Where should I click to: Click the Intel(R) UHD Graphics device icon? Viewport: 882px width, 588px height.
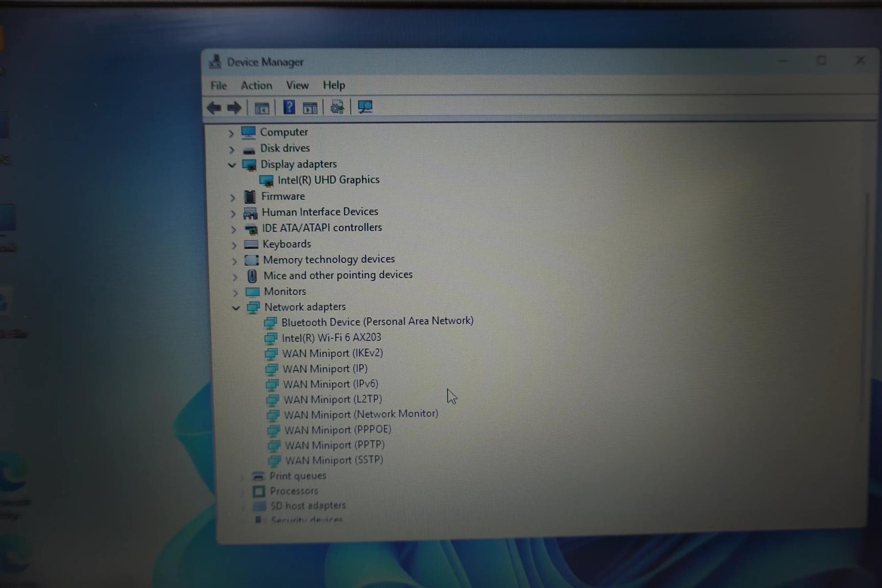tap(267, 181)
